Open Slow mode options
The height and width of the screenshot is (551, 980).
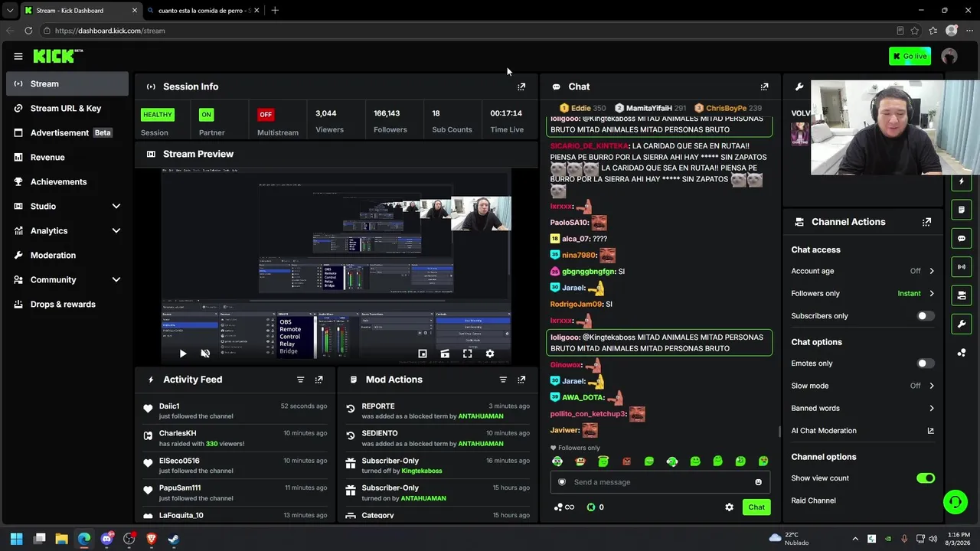(863, 386)
